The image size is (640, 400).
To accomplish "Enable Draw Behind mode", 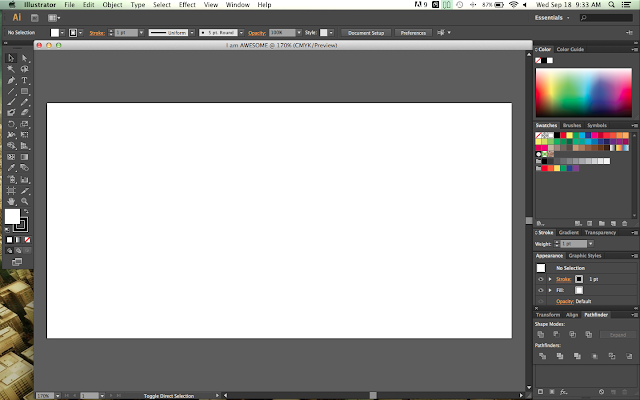I will (x=18, y=251).
